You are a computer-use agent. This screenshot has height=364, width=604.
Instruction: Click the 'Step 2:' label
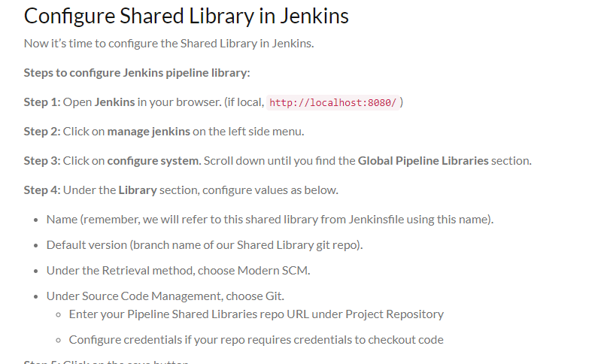click(x=42, y=132)
